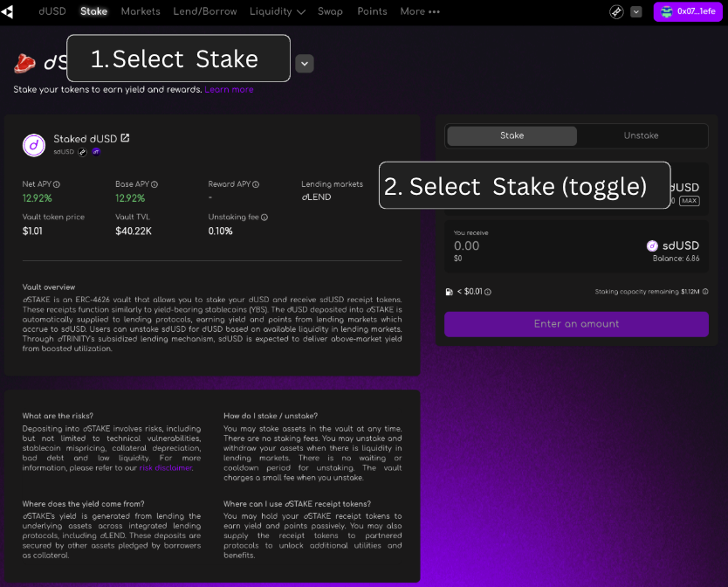Click the Net APY info icon
This screenshot has height=587, width=728.
point(56,185)
